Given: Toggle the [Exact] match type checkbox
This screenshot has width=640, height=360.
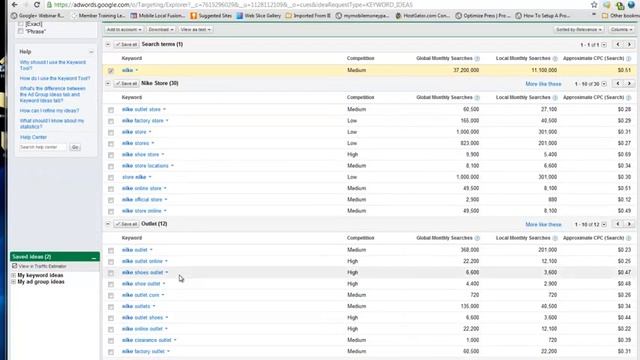Looking at the screenshot, I should [x=20, y=24].
